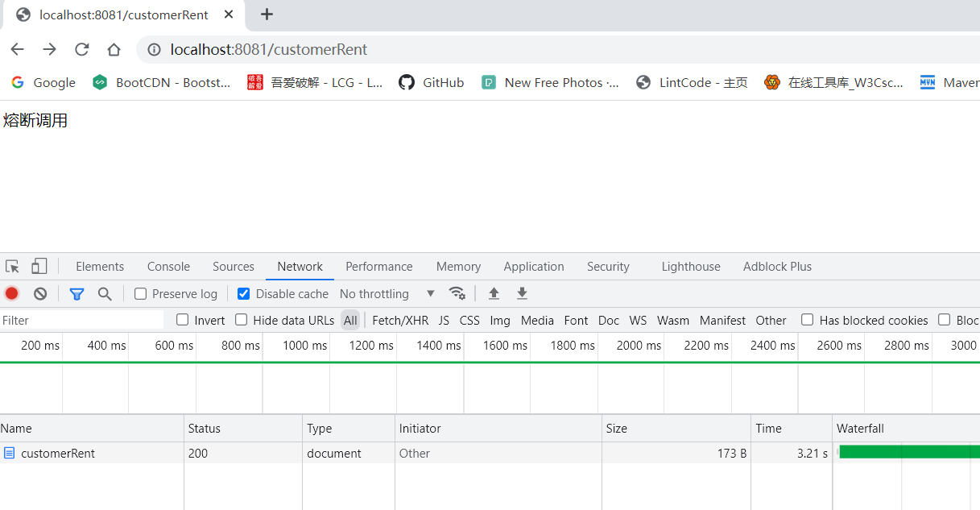Reload the page with the refresh button

[x=81, y=49]
